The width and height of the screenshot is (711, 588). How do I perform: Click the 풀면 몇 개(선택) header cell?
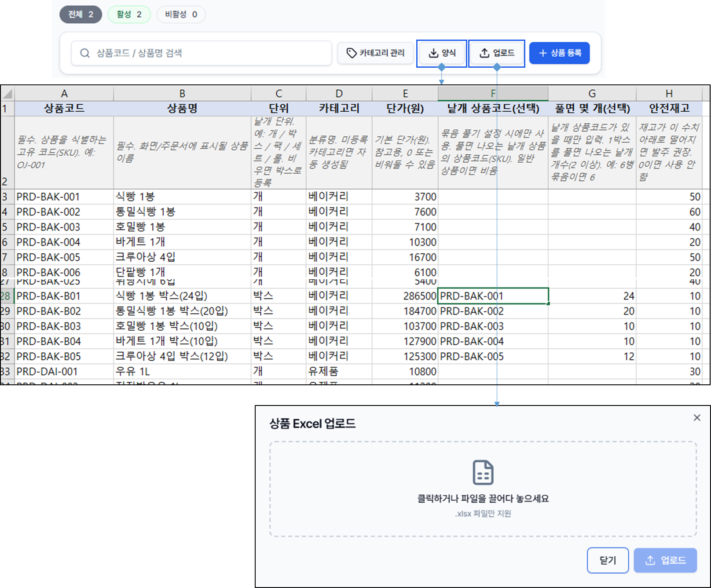click(592, 108)
